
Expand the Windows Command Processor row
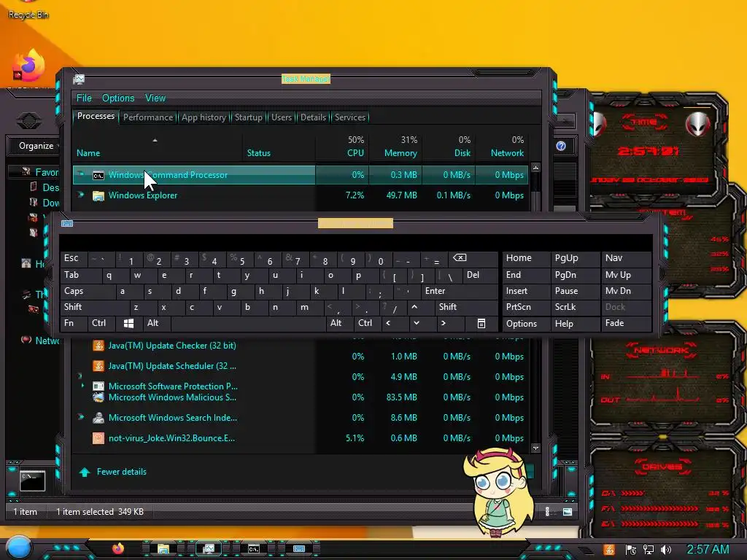80,174
